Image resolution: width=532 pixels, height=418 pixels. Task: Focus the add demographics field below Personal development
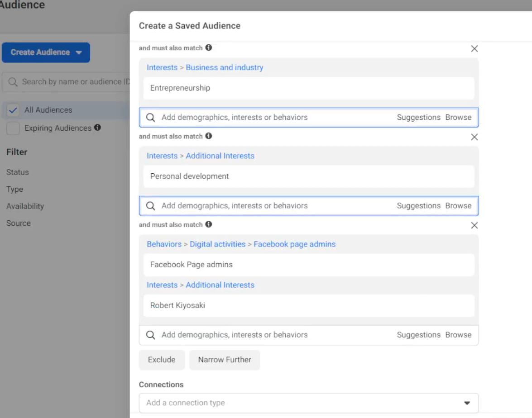point(309,206)
